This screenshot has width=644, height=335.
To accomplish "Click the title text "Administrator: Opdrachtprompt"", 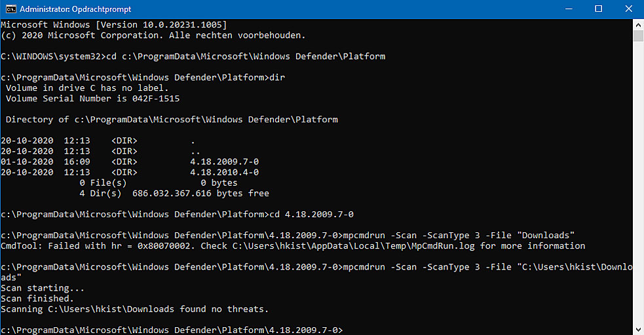I will click(x=75, y=9).
